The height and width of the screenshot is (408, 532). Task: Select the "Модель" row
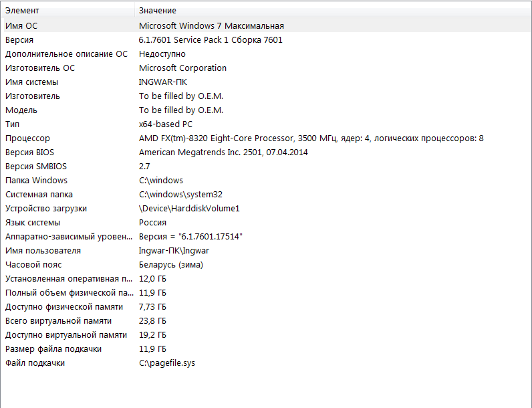pyautogui.click(x=21, y=110)
